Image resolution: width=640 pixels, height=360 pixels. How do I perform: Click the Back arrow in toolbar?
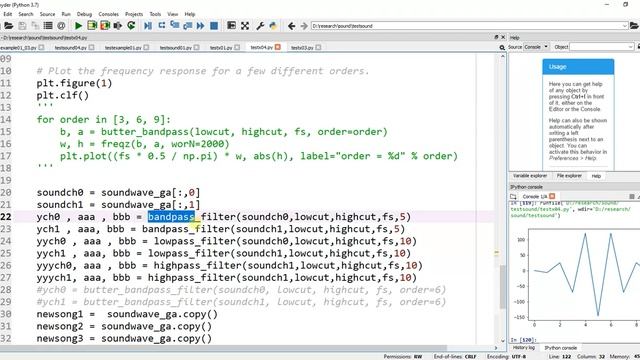coord(291,26)
